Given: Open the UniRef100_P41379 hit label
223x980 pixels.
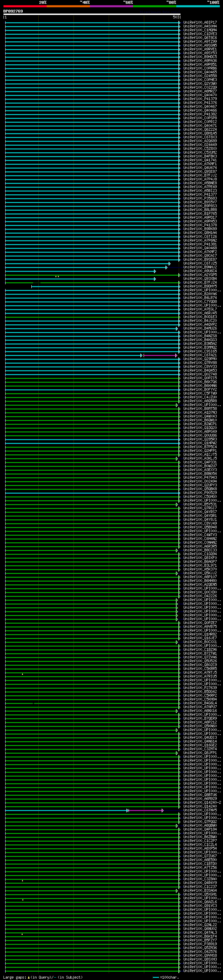Looking at the screenshot, I should 200,99.
